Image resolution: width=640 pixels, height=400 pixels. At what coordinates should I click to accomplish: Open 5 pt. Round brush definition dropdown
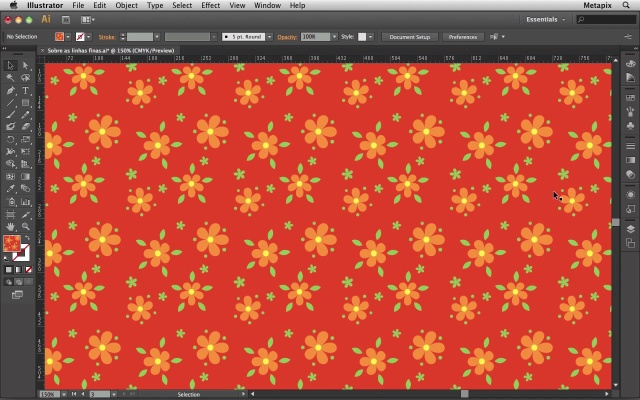269,37
